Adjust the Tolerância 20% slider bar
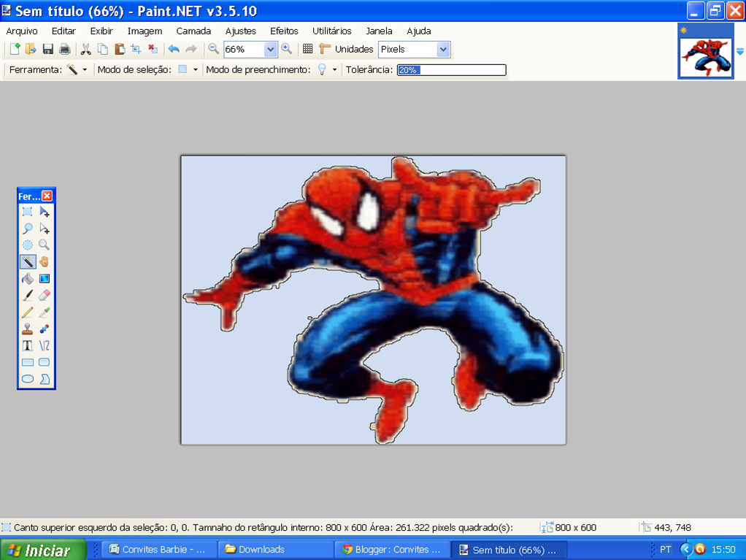The image size is (746, 560). point(452,70)
